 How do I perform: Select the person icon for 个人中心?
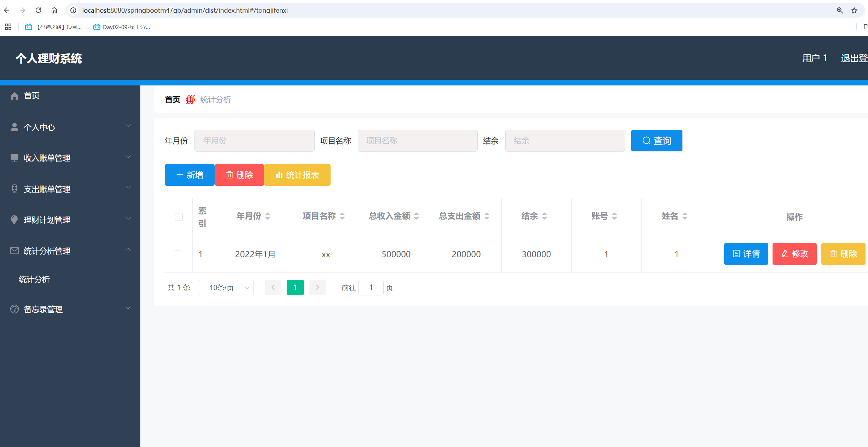point(14,127)
